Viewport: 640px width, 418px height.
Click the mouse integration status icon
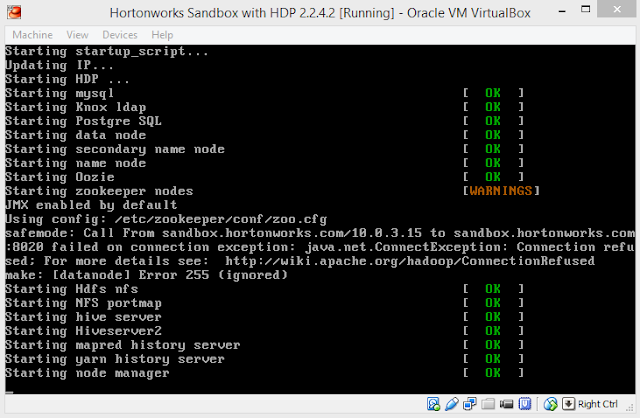click(550, 404)
